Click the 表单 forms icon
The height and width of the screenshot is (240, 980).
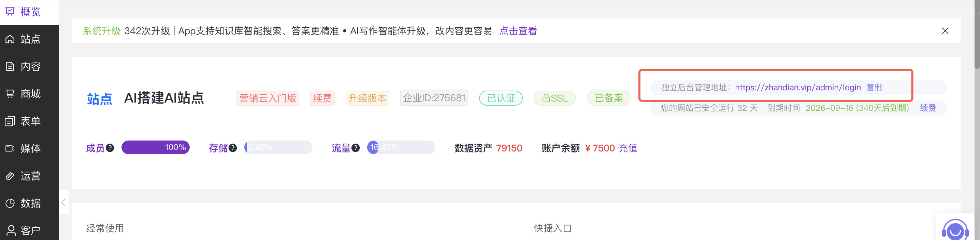(10, 121)
